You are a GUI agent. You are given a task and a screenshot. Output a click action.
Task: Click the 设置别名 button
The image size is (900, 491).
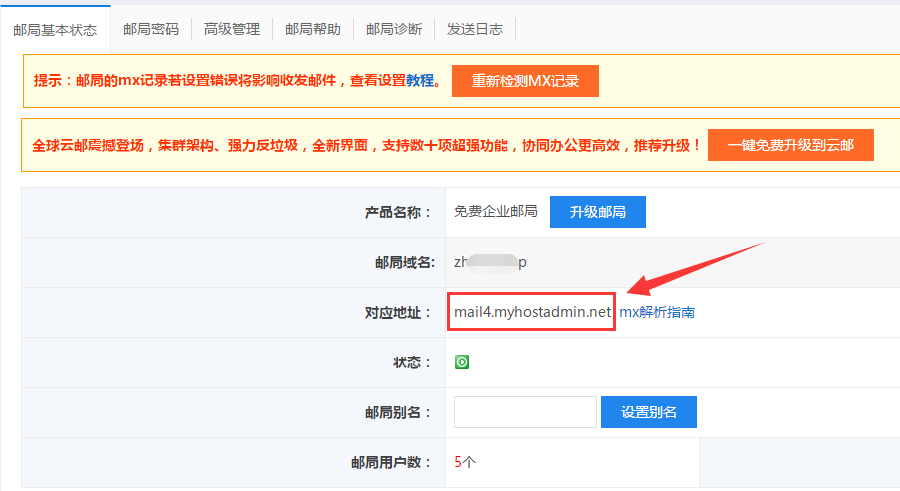tap(649, 412)
